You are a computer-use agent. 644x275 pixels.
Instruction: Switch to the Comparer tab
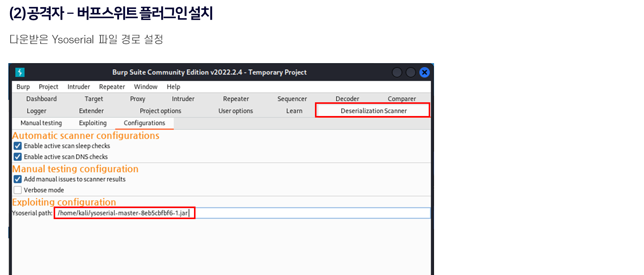click(x=402, y=99)
